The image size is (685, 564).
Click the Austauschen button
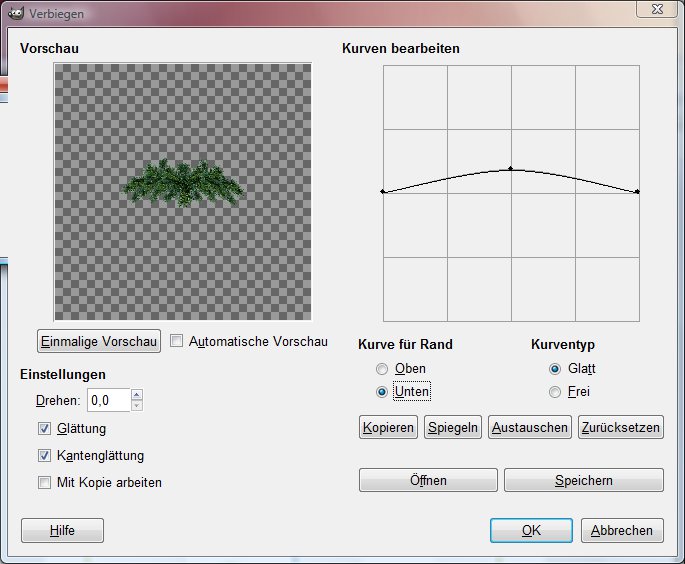point(529,427)
